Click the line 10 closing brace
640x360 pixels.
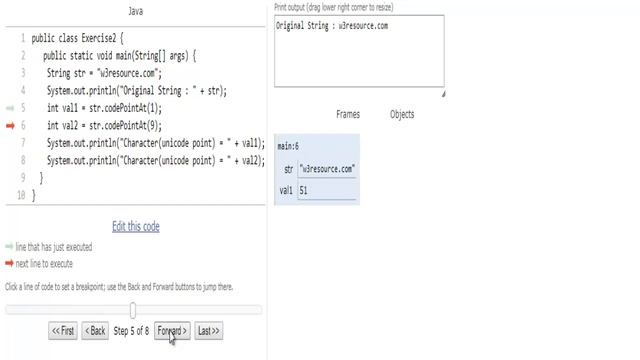[33, 196]
